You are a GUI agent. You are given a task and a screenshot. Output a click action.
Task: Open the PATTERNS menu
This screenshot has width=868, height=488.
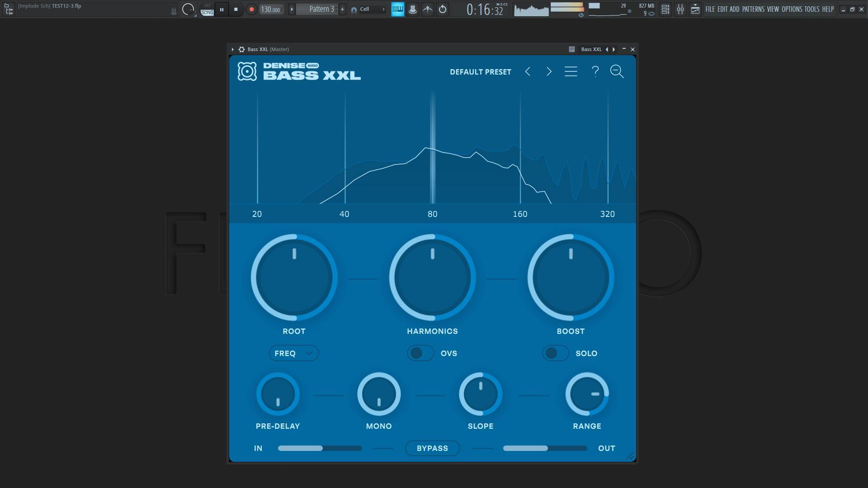coord(754,9)
